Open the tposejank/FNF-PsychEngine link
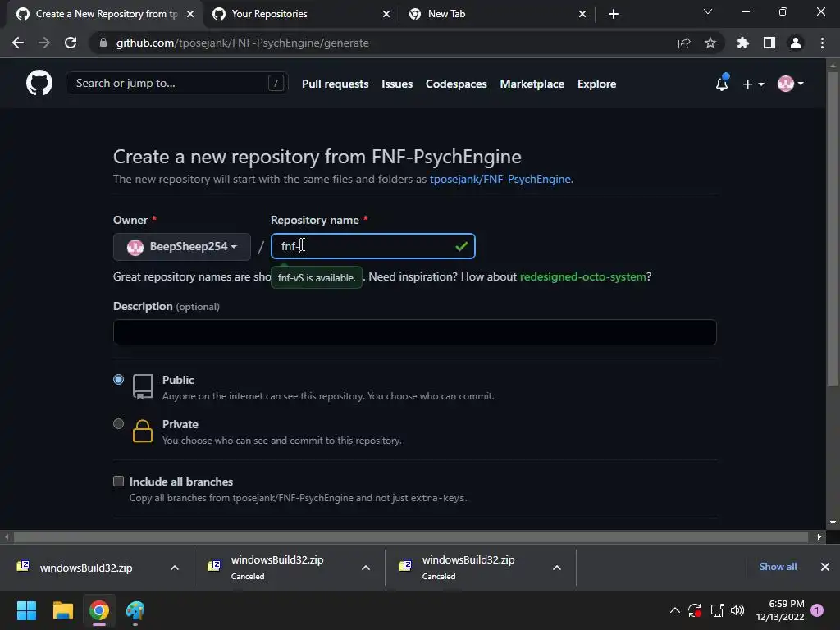Image resolution: width=840 pixels, height=630 pixels. click(x=500, y=179)
